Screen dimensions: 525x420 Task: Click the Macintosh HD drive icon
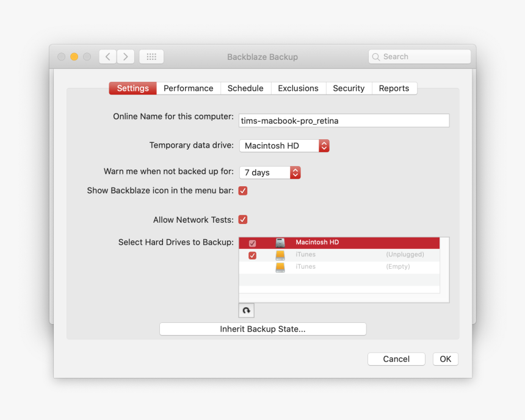280,242
